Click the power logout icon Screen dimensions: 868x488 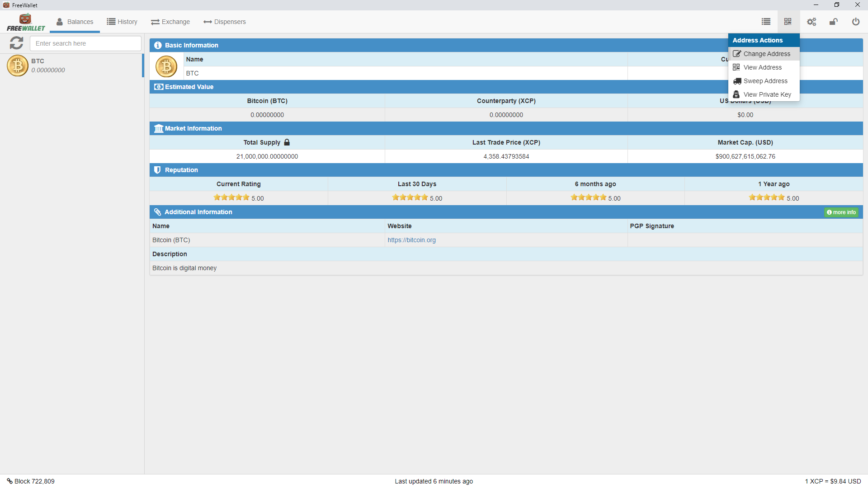pyautogui.click(x=855, y=22)
